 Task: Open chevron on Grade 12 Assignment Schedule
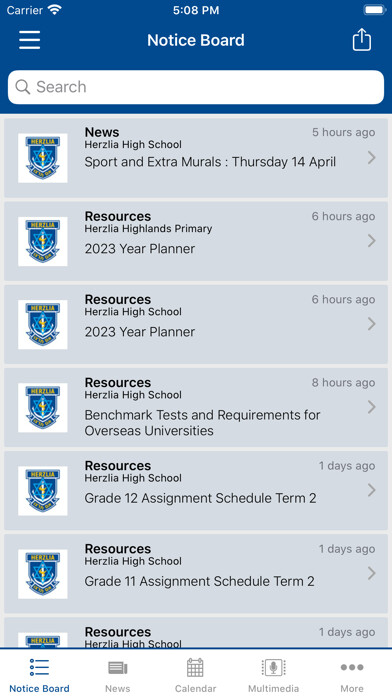372,490
